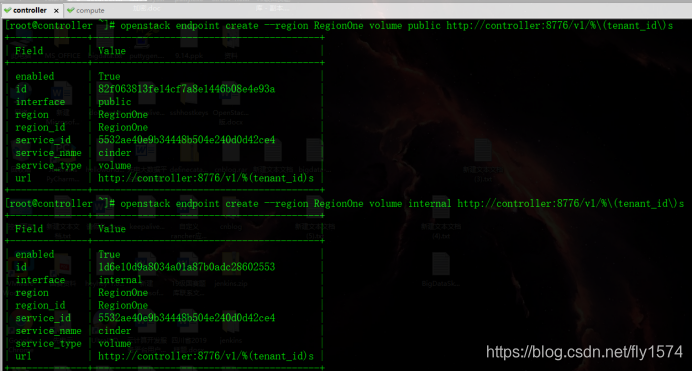Click the url value in the public endpoint table

pyautogui.click(x=206, y=178)
